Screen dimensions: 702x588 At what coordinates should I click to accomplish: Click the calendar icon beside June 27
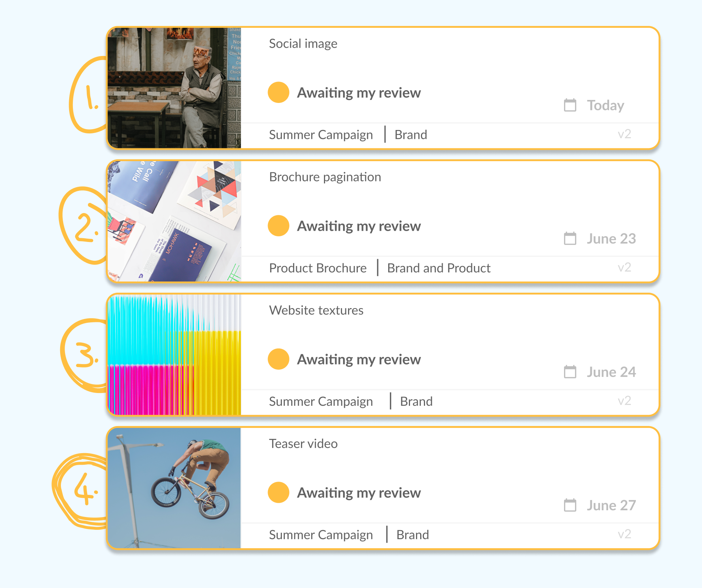[570, 505]
